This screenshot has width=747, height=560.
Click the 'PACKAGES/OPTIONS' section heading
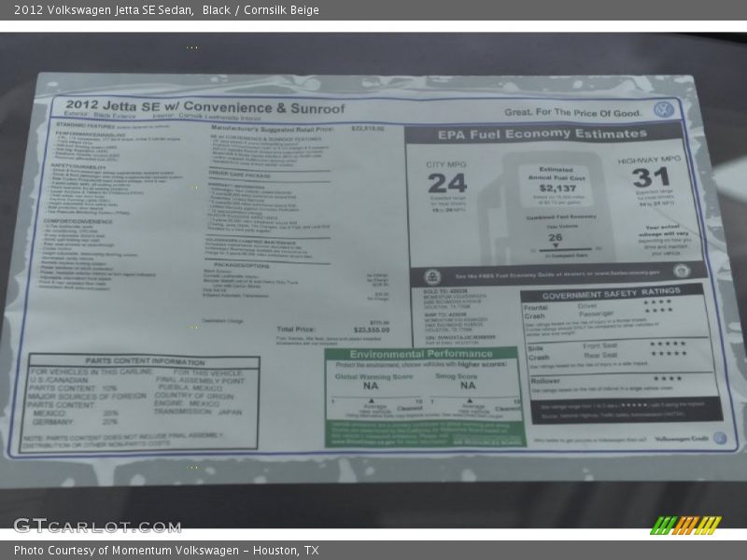[241, 265]
